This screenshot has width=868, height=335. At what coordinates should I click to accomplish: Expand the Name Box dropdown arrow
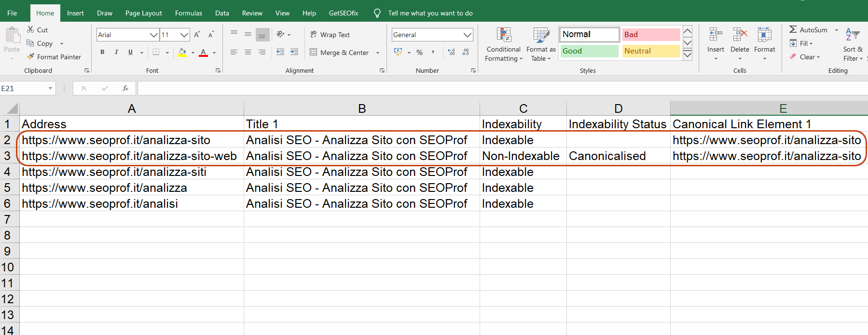[50, 88]
